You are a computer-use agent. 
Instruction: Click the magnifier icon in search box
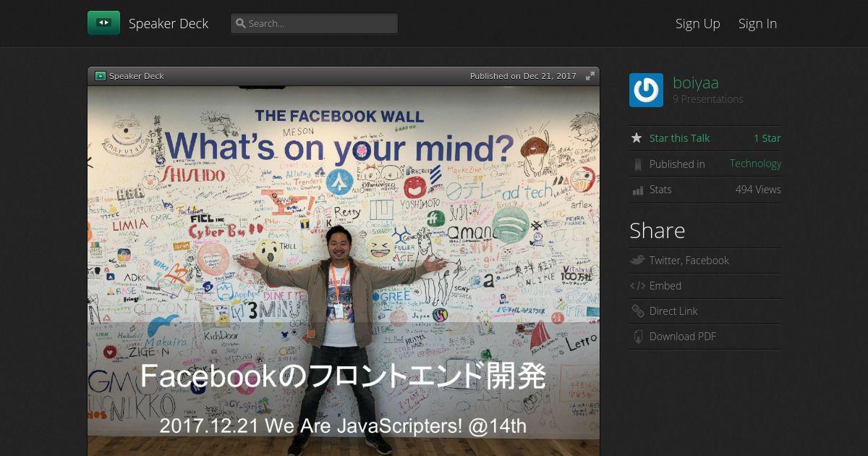pos(241,23)
